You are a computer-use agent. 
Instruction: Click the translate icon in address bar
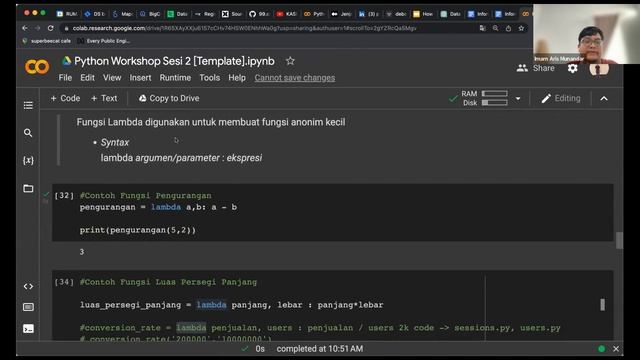(482, 28)
